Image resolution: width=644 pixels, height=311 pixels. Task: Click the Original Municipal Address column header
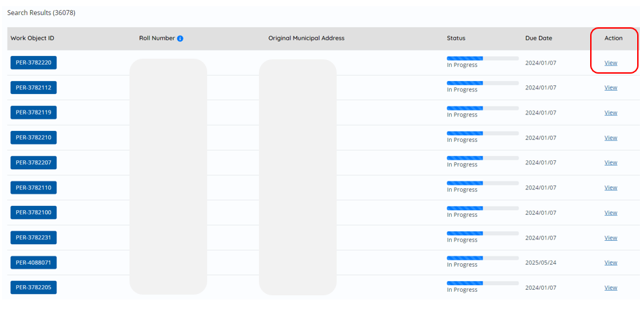(307, 38)
